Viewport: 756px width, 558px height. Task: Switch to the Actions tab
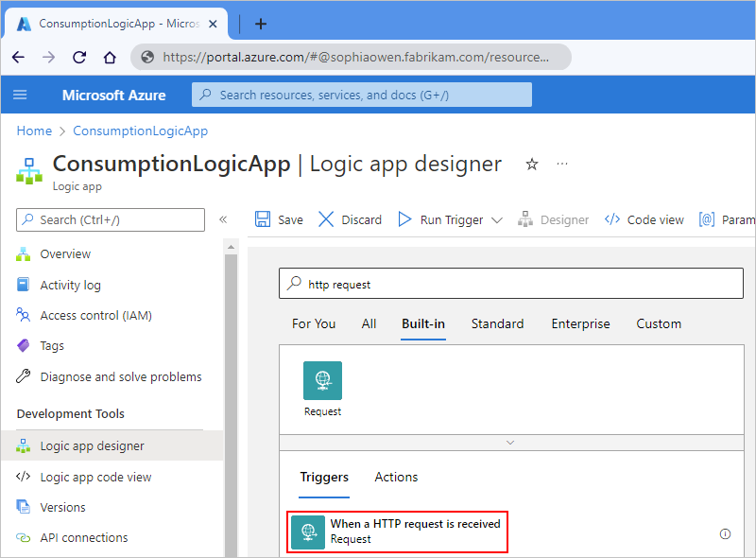coord(395,478)
